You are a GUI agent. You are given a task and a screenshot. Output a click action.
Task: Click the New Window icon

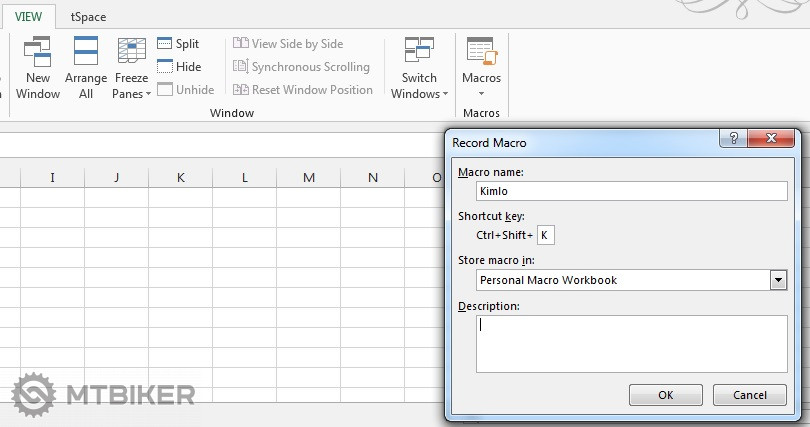pos(37,53)
